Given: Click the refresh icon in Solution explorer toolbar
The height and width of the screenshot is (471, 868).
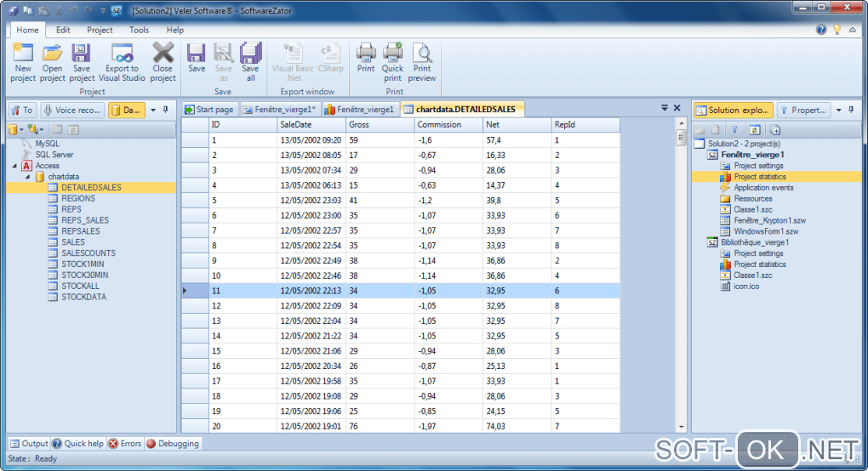Looking at the screenshot, I should click(x=755, y=130).
